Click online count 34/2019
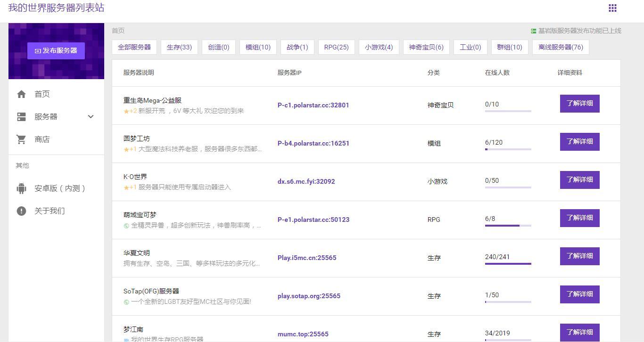Viewport: 644px width, 342px height. pos(497,334)
